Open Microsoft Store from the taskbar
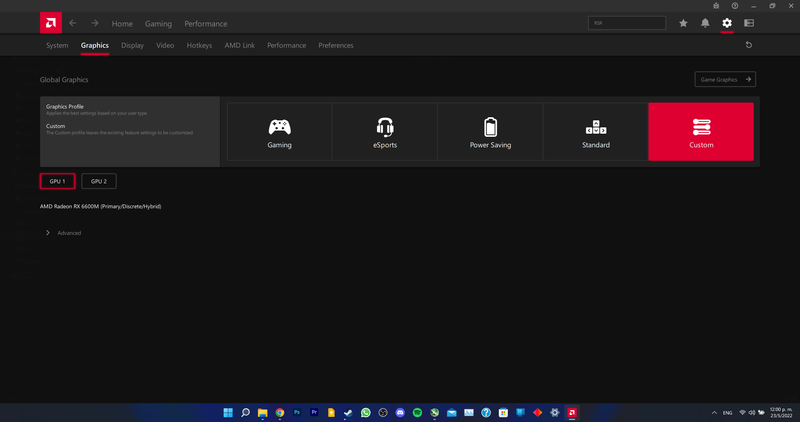Screen dimensions: 800x422 point(503,412)
